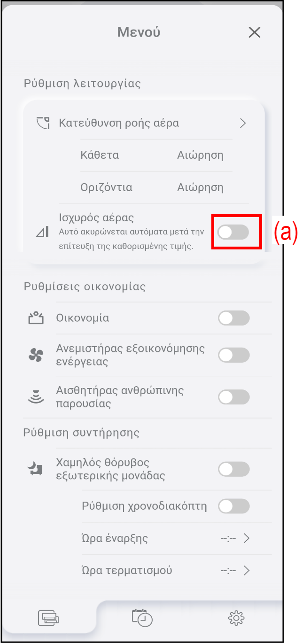Viewport: 302px width, 644px height.
Task: Click the human presence sensor icon
Action: coord(36,397)
